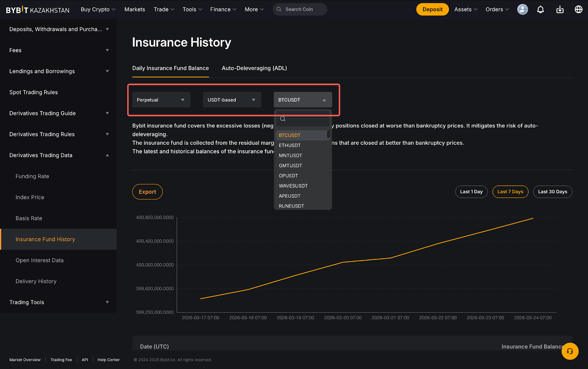The image size is (588, 369).
Task: Click the symbol list scrollbar thumb
Action: pos(328,135)
